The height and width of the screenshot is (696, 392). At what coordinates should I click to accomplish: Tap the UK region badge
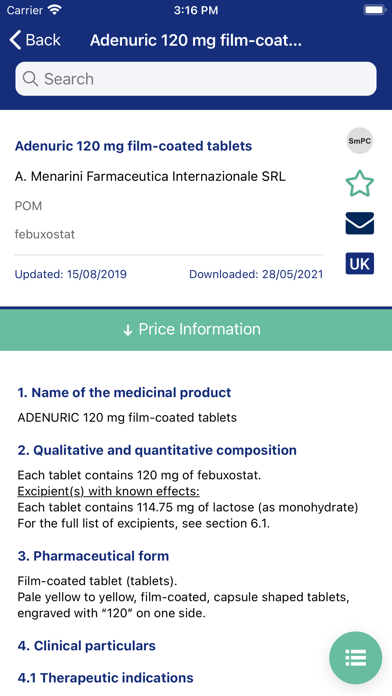[x=360, y=264]
